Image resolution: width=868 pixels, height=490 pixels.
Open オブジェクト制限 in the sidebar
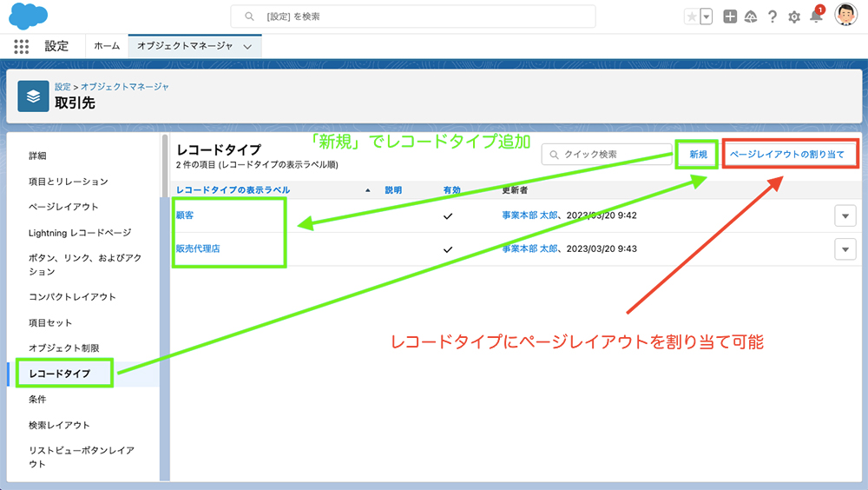[64, 348]
